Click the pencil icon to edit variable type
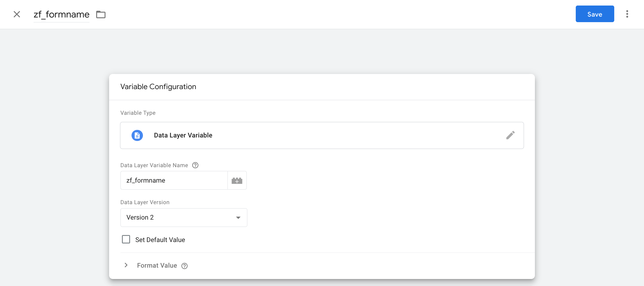The image size is (644, 286). (510, 135)
